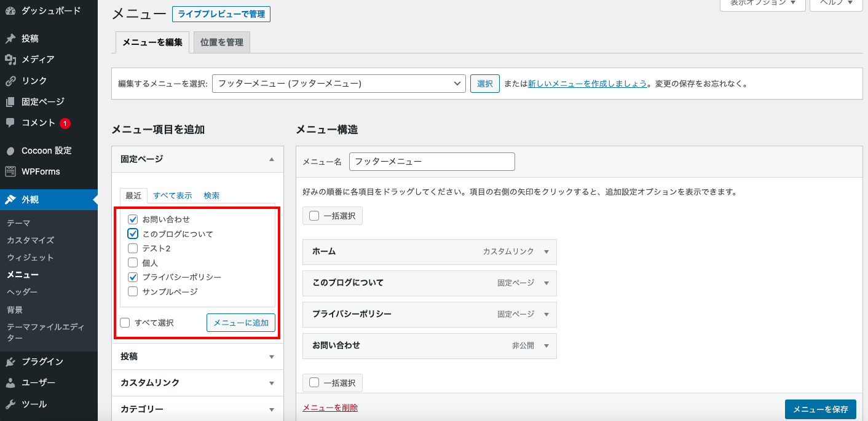Screen dimensions: 868x421
Task: Click the wrench icon beside ツール
Action: point(10,404)
